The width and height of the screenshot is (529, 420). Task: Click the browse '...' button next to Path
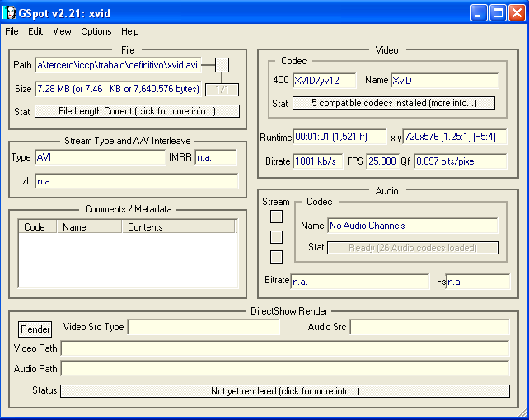(222, 65)
